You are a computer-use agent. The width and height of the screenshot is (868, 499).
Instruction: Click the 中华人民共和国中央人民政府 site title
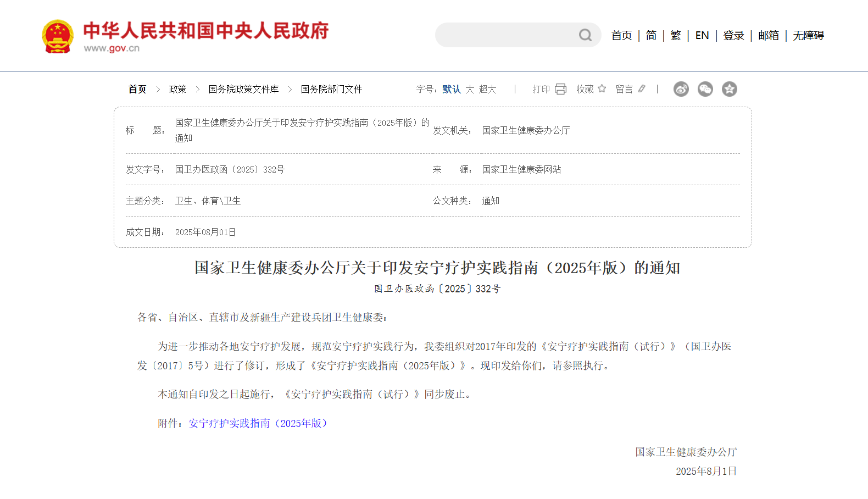pos(206,31)
